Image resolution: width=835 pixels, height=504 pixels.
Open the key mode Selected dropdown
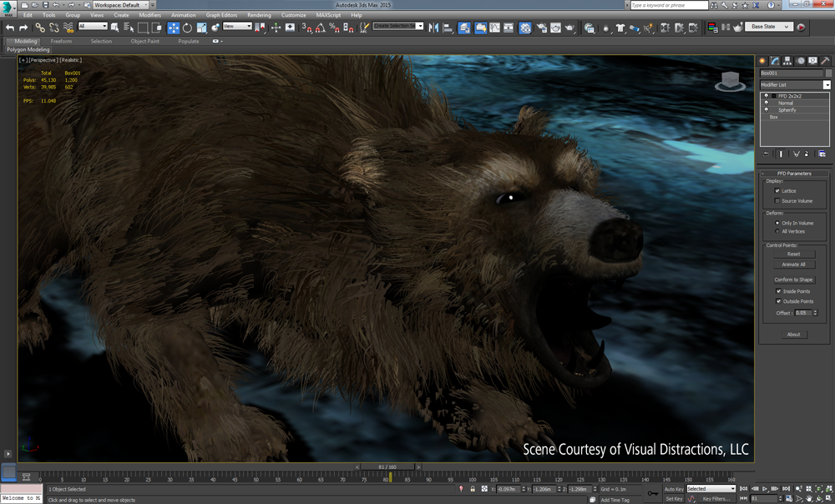coord(711,489)
